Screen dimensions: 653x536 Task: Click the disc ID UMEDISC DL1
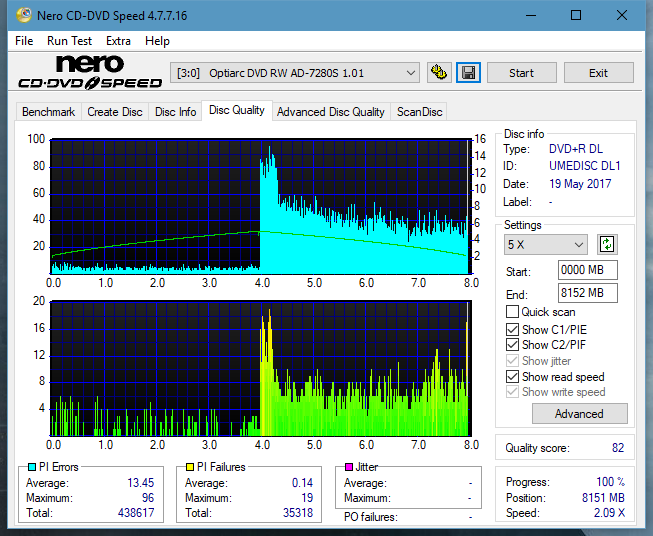(x=585, y=166)
